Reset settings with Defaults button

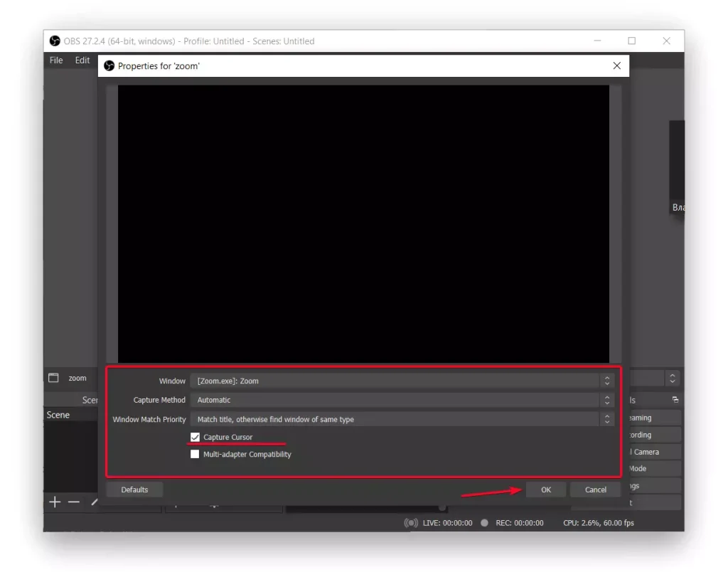point(134,490)
